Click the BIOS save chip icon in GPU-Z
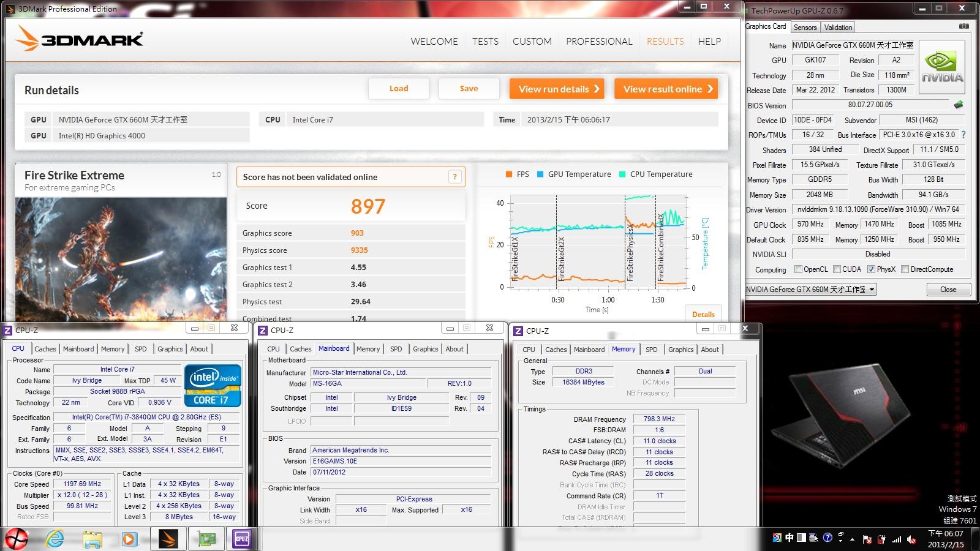 point(959,105)
